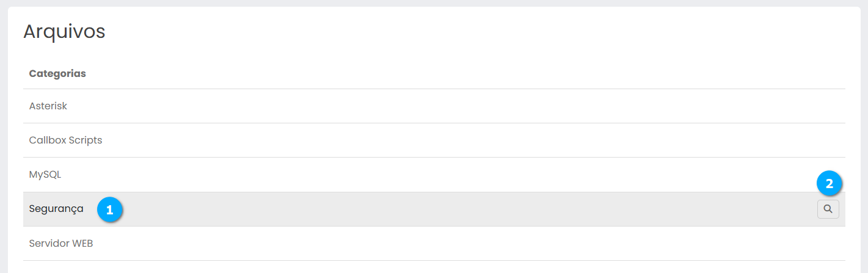Click empty area of the Servidor WEB row
The image size is (868, 273).
pyautogui.click(x=428, y=243)
